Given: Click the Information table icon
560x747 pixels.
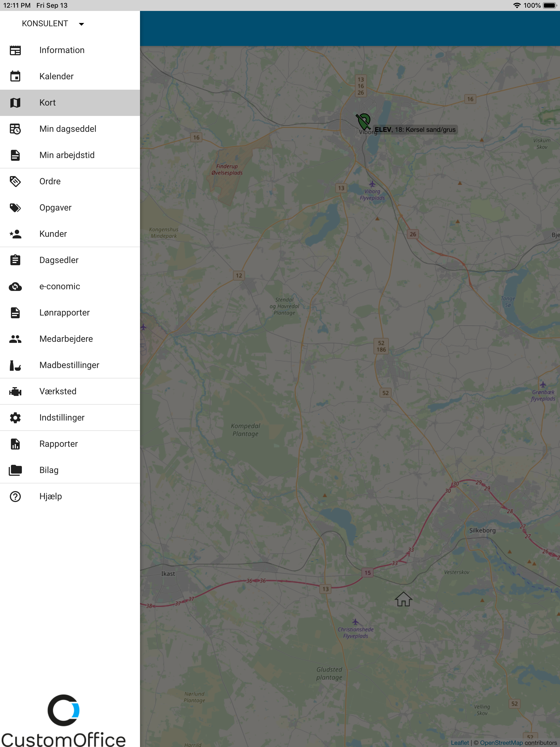Looking at the screenshot, I should click(x=15, y=50).
